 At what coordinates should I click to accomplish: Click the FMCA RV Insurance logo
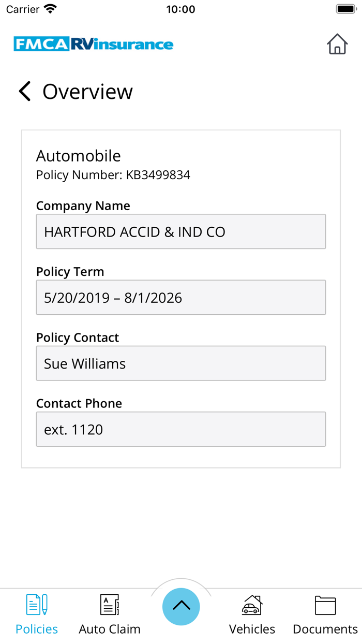93,45
